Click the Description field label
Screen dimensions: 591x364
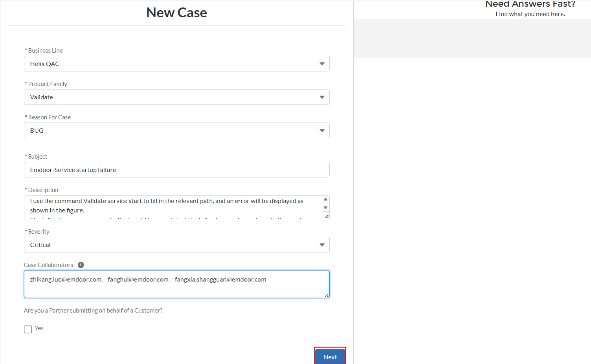click(43, 190)
